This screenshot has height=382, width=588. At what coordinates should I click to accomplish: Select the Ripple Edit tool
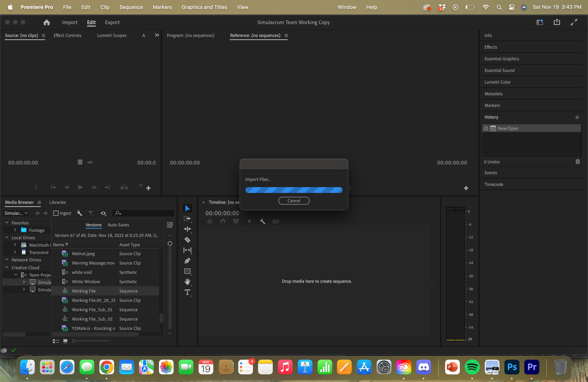coord(187,229)
